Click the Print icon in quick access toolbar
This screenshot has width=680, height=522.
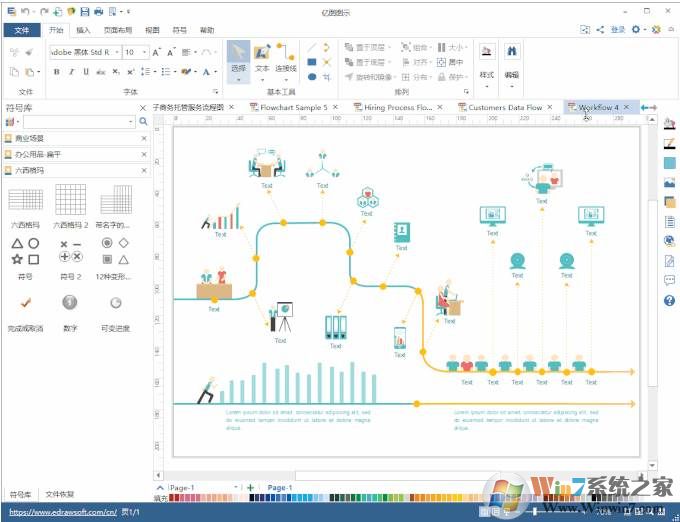[x=98, y=12]
